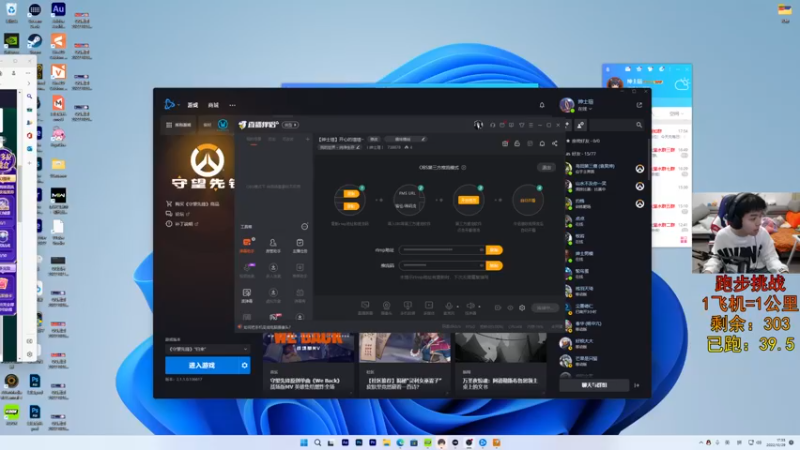The height and width of the screenshot is (450, 800).
Task: Click the rtmp address field
Action: 442,250
